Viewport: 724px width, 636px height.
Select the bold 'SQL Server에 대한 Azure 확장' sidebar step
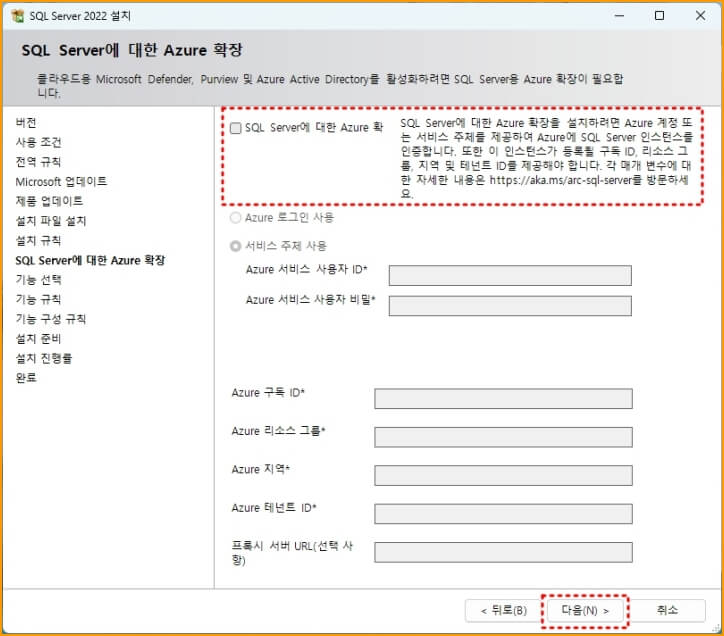(90, 260)
